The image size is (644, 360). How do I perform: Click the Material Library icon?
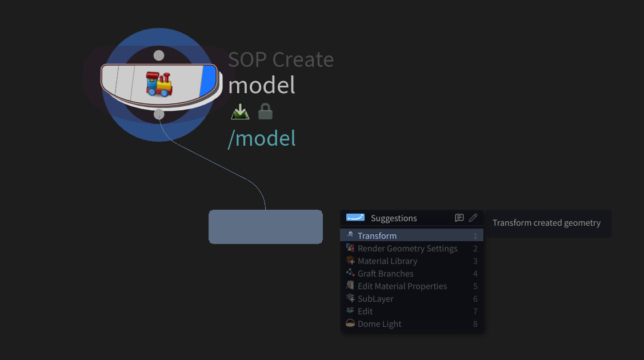coord(350,261)
